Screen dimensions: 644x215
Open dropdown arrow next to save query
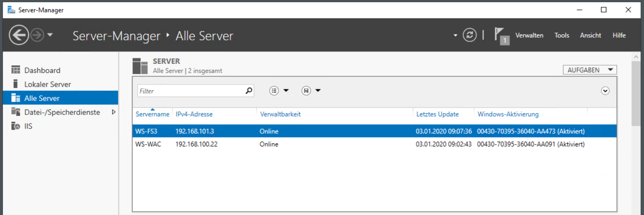[x=318, y=91]
